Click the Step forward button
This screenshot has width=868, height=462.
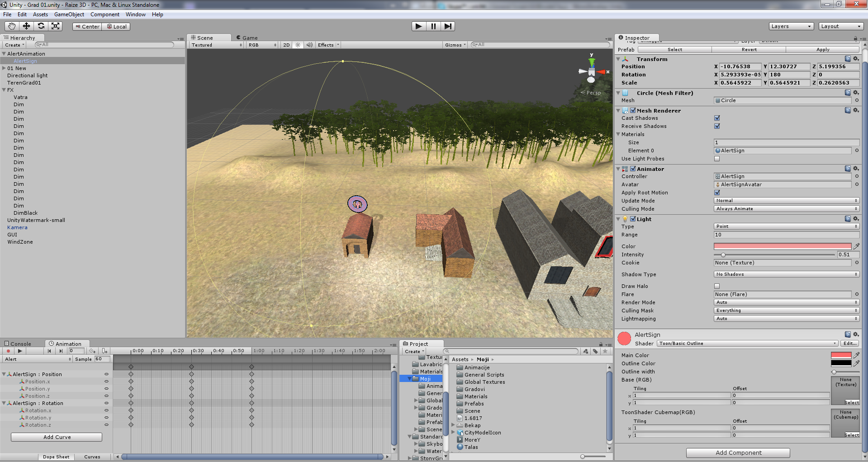pos(447,26)
